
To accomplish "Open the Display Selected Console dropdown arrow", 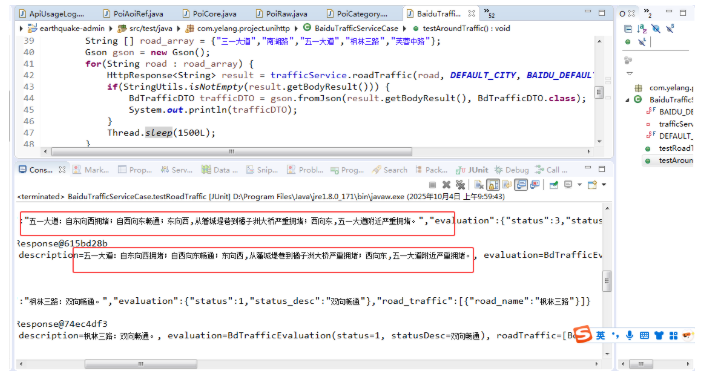I will (x=579, y=185).
